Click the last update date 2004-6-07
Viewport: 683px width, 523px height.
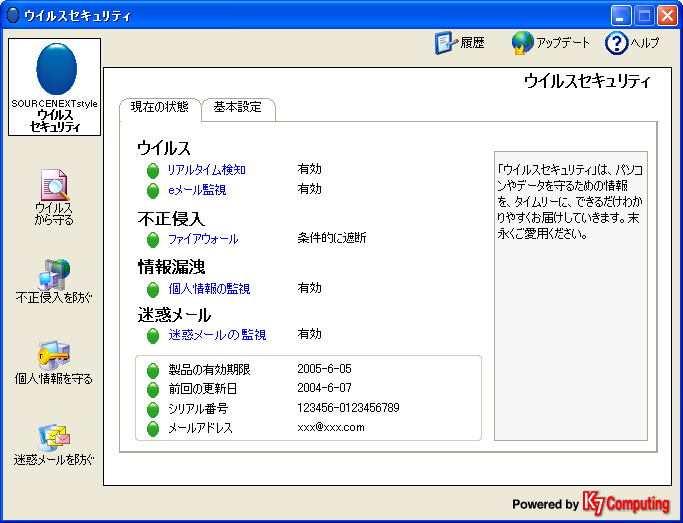click(x=324, y=388)
